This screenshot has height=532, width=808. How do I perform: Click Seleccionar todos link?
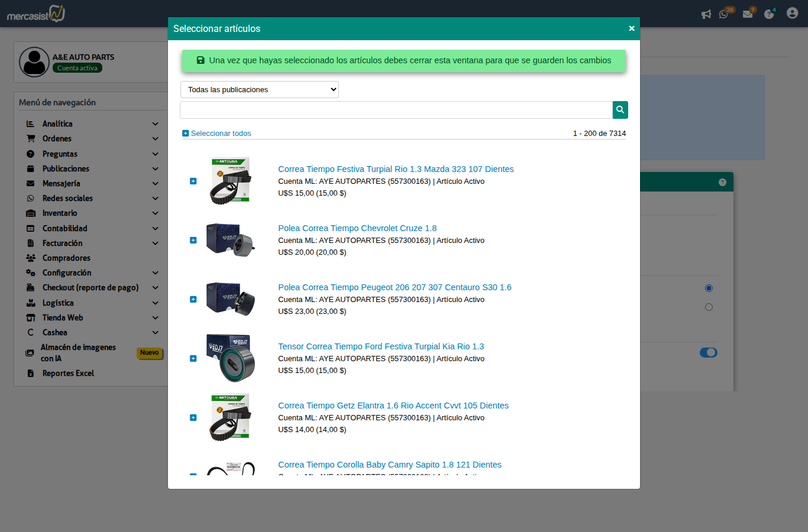click(x=220, y=134)
